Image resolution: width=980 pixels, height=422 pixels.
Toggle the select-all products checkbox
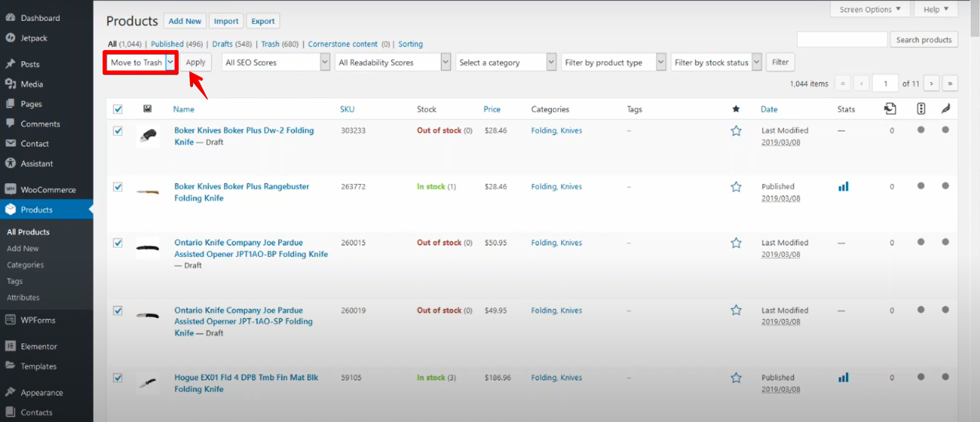118,109
